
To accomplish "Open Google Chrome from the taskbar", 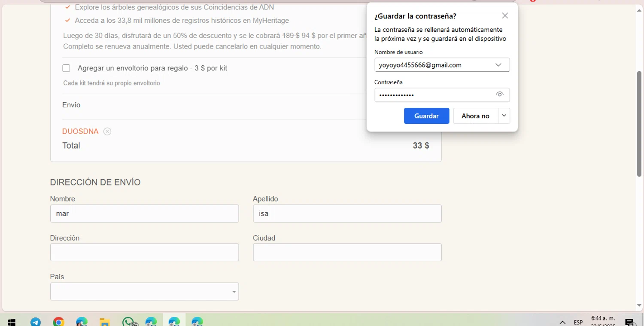I will click(x=59, y=322).
